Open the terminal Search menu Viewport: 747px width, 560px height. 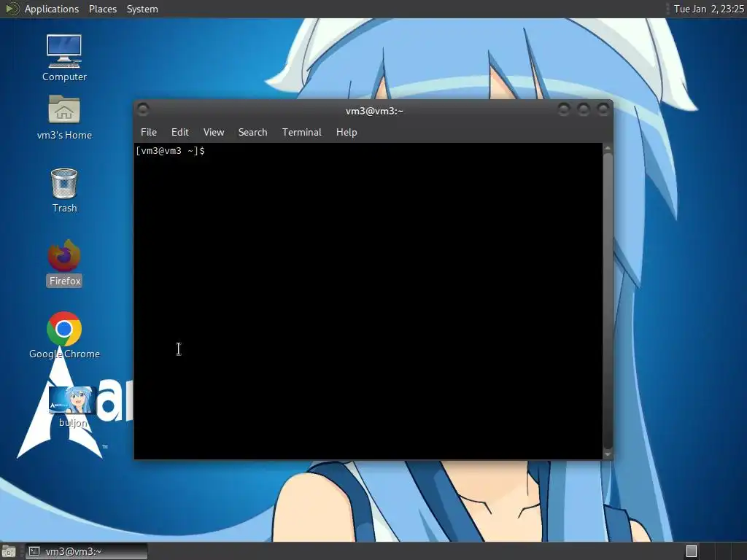(252, 133)
